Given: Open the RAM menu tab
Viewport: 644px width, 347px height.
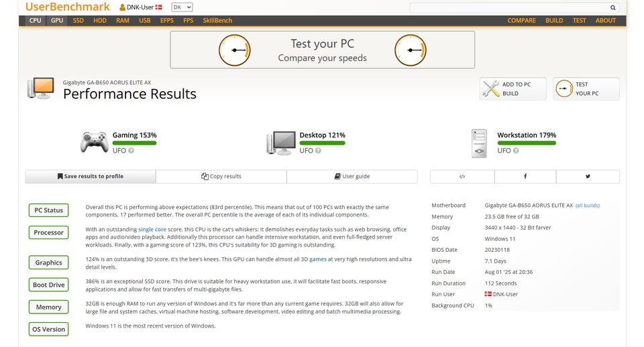Looking at the screenshot, I should 122,21.
